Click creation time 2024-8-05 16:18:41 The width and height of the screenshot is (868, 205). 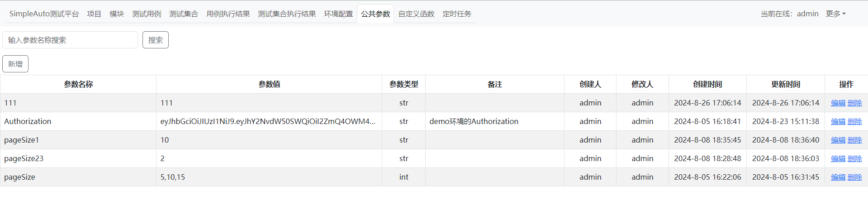pyautogui.click(x=707, y=121)
